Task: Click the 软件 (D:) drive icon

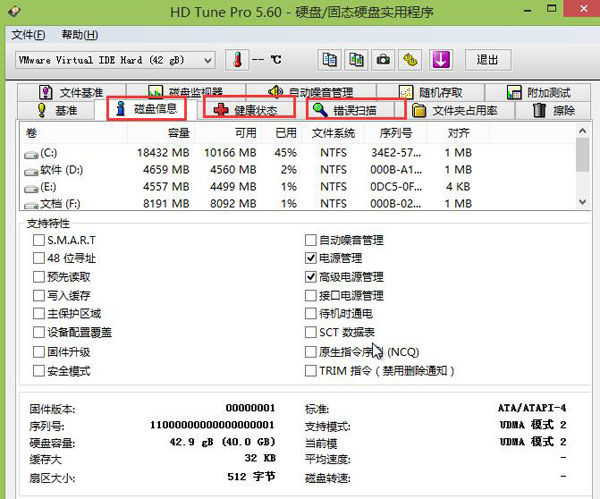Action: [x=31, y=171]
